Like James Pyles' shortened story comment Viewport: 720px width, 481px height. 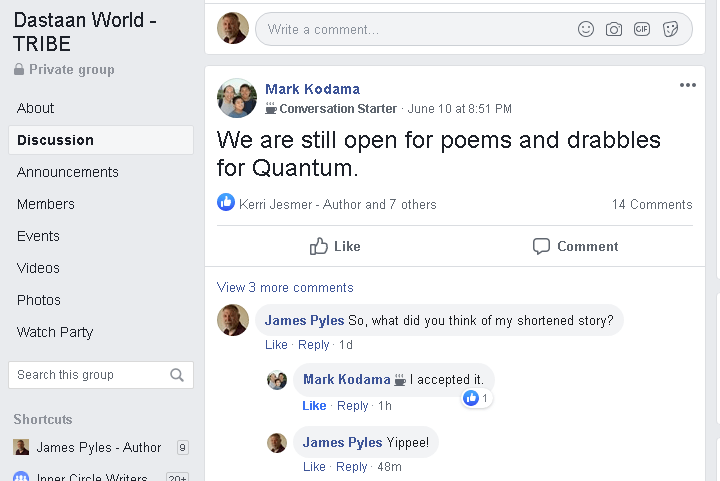[x=276, y=345]
